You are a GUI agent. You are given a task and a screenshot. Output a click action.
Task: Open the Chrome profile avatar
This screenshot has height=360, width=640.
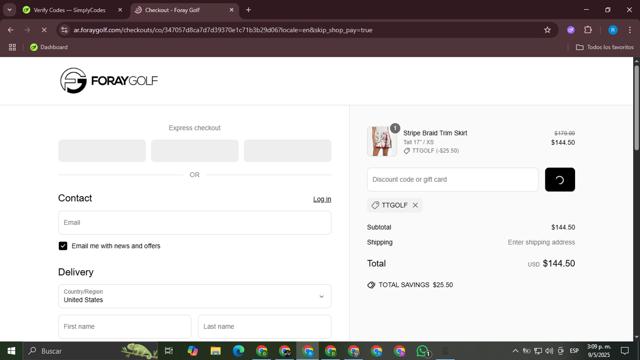(x=613, y=30)
